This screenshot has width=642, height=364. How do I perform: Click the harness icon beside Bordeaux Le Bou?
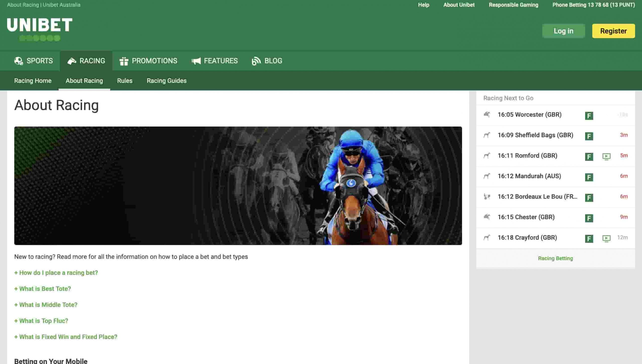[x=487, y=197]
